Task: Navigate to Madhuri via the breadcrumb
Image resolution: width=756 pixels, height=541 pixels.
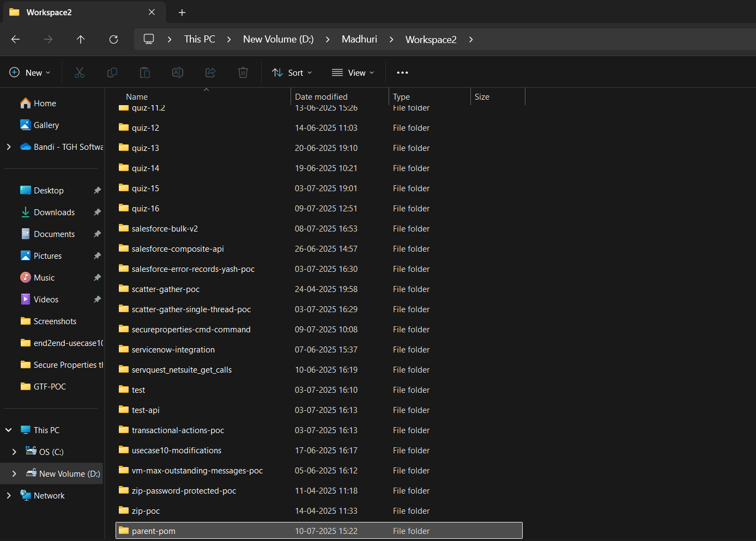Action: pyautogui.click(x=359, y=39)
